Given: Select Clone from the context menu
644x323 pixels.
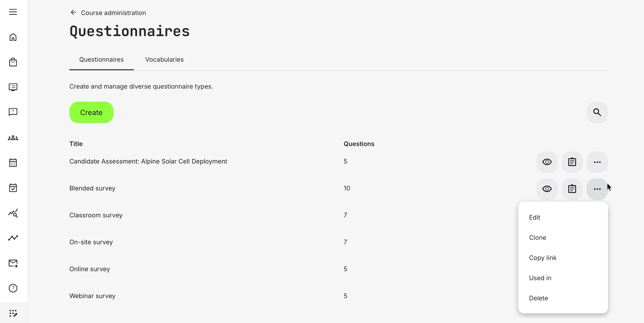Looking at the screenshot, I should 538,238.
